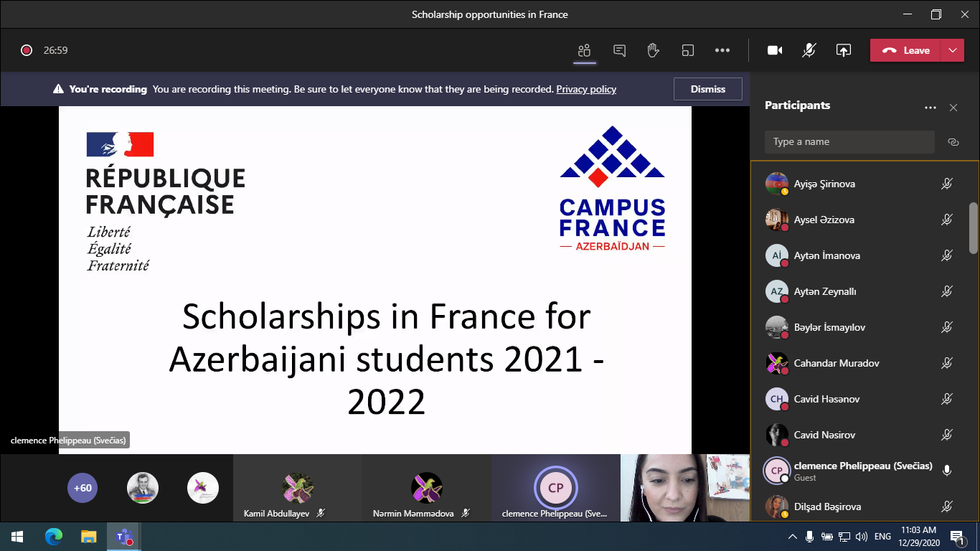
Task: Click muted mic icon for Aytən İmanova
Action: 947,255
